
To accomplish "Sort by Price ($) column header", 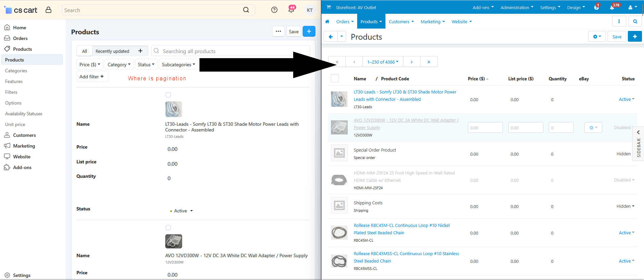I will [478, 79].
